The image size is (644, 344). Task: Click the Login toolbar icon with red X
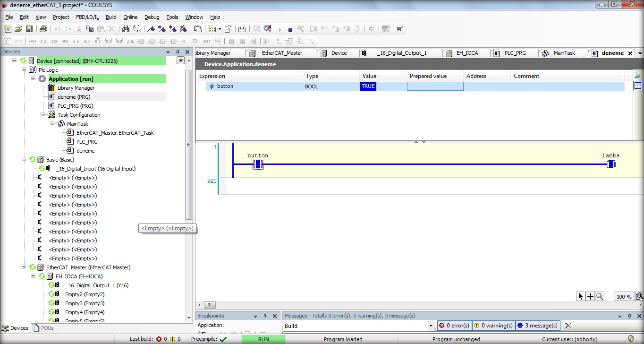[x=268, y=29]
